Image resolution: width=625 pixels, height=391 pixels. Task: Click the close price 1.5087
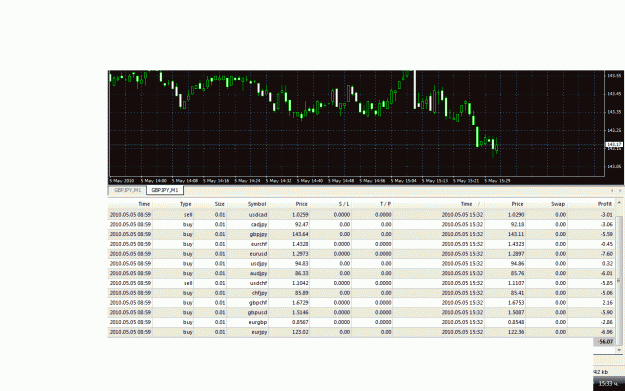516,312
